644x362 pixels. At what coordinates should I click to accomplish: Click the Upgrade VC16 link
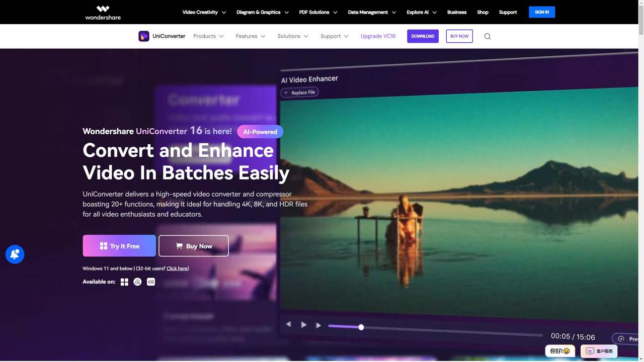click(378, 36)
